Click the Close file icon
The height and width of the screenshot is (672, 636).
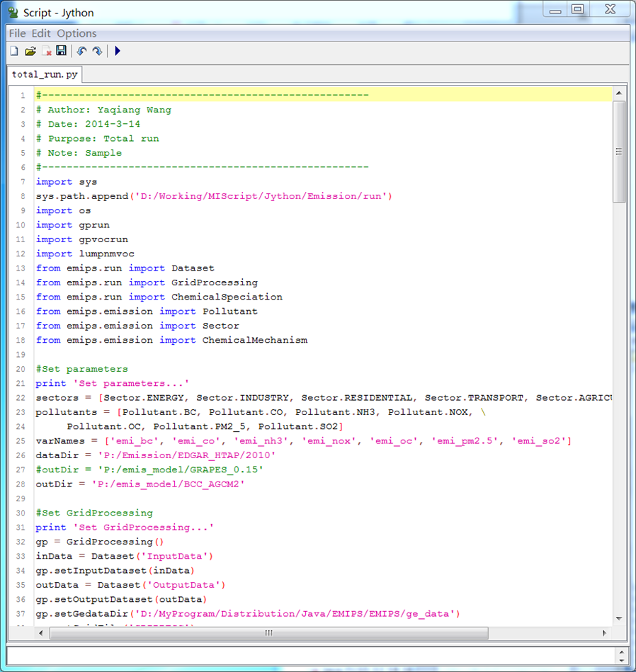(x=46, y=51)
